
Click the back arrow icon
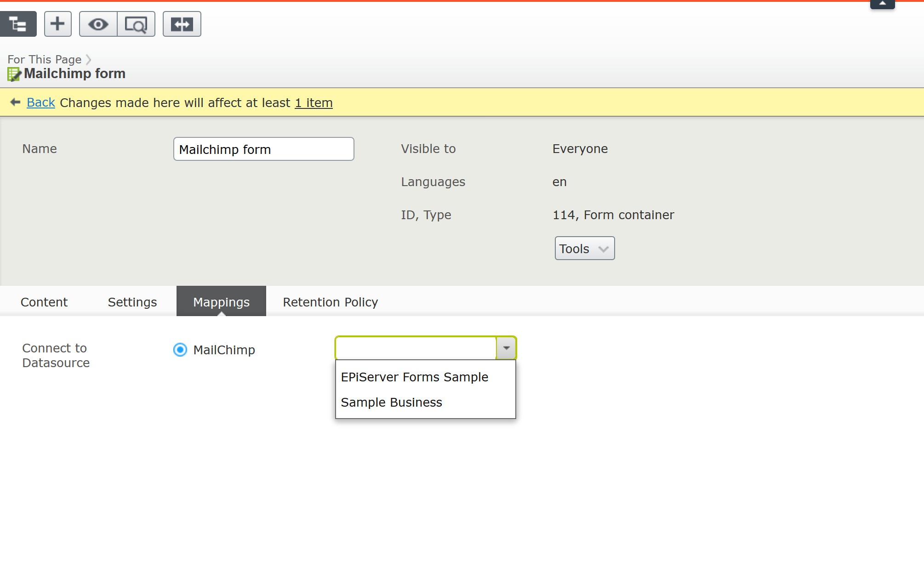(x=15, y=102)
